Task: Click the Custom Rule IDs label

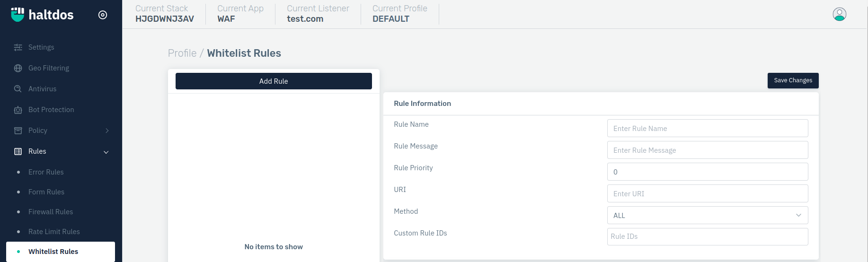Action: tap(420, 233)
